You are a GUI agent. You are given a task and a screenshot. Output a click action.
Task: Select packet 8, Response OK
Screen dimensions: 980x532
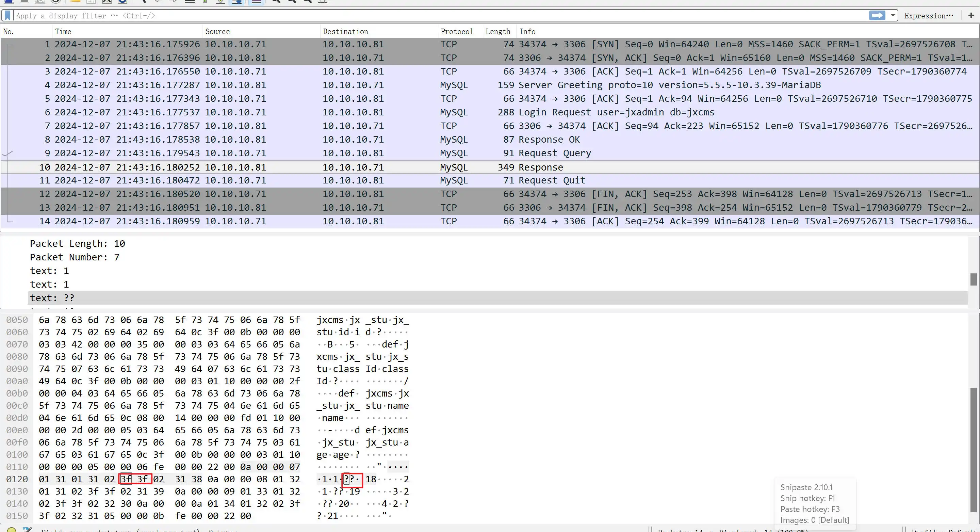point(490,140)
